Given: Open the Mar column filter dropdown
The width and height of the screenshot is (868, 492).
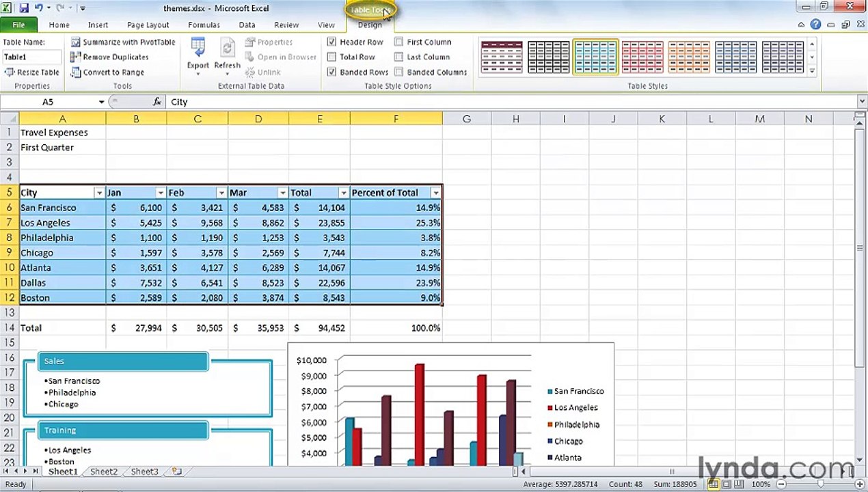Looking at the screenshot, I should (x=282, y=193).
